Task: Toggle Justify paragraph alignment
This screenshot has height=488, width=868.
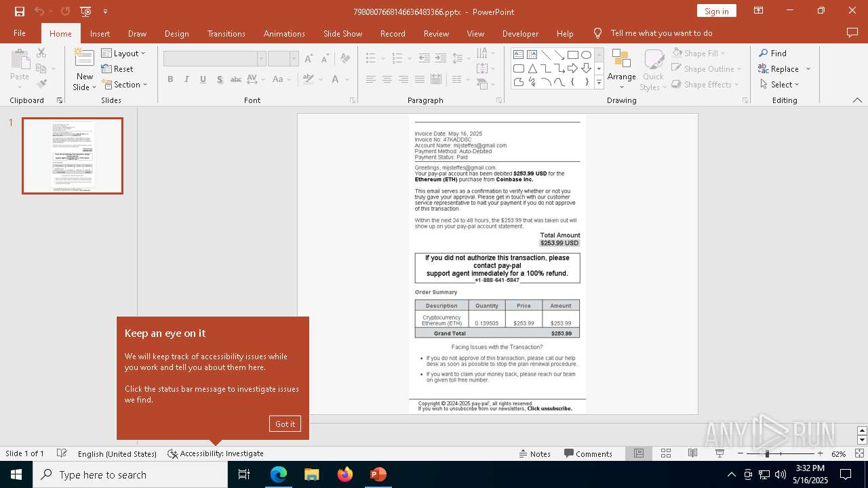Action: pos(419,79)
